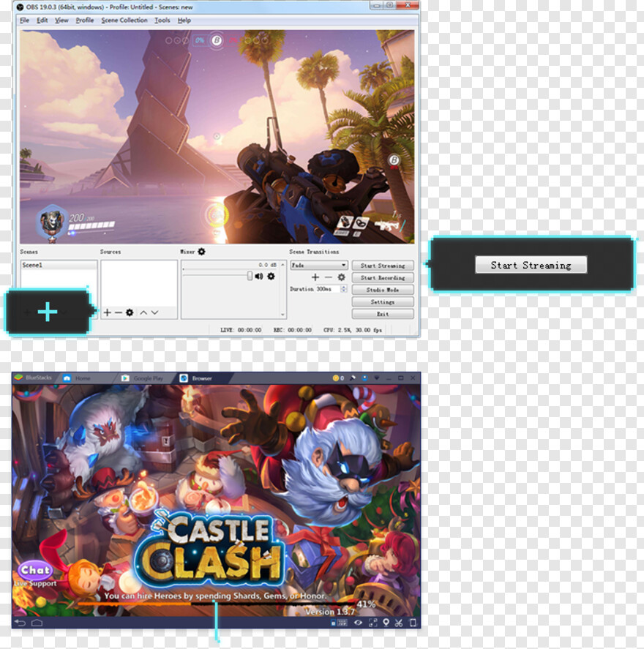This screenshot has height=649, width=644.
Task: Increase transition Duration with the stepper arrows
Action: point(343,289)
